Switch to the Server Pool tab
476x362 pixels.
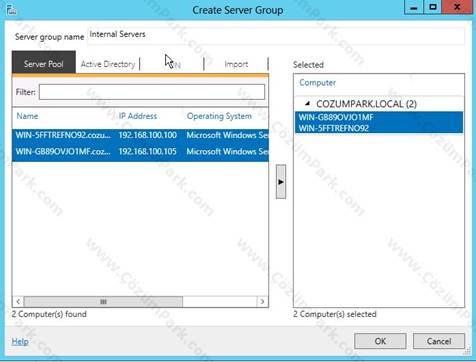tap(44, 64)
